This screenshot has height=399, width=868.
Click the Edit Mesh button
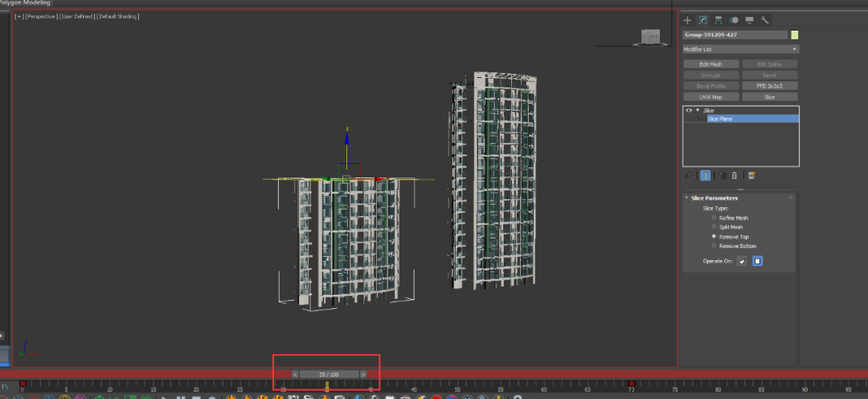point(711,64)
